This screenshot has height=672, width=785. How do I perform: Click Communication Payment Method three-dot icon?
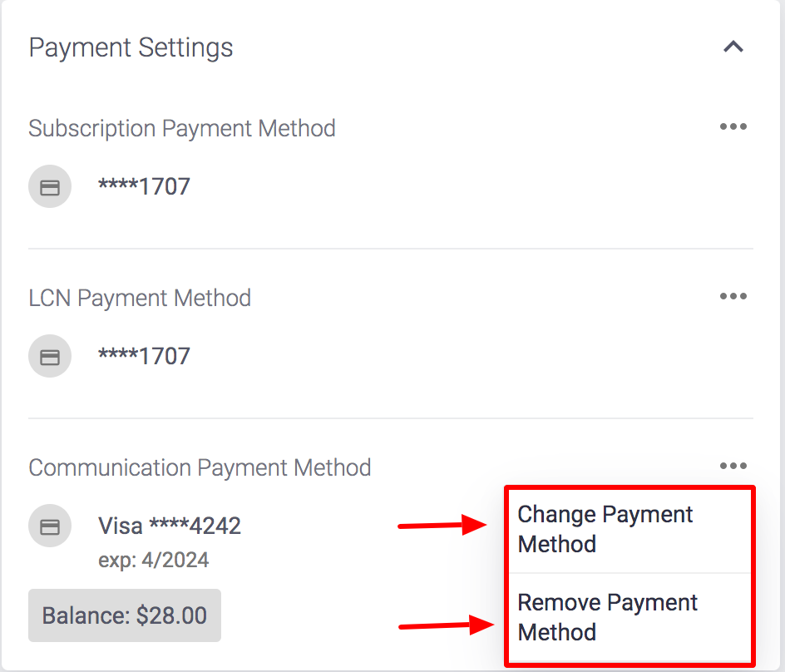(733, 467)
